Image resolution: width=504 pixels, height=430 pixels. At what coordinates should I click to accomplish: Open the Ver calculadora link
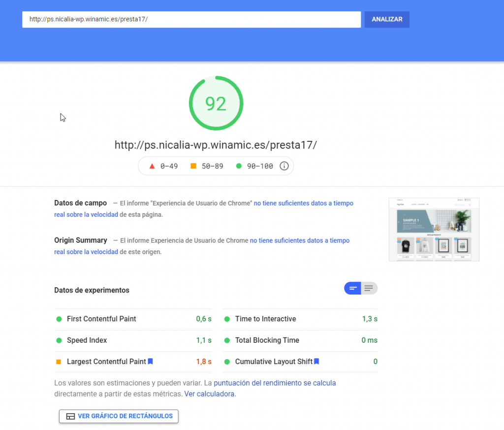click(x=210, y=394)
